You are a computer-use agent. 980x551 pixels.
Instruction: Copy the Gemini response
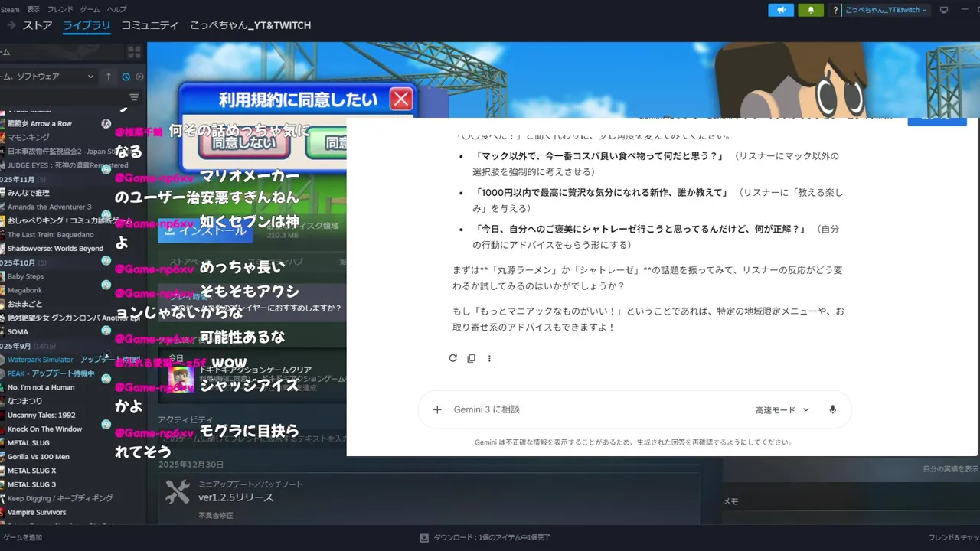click(x=471, y=358)
